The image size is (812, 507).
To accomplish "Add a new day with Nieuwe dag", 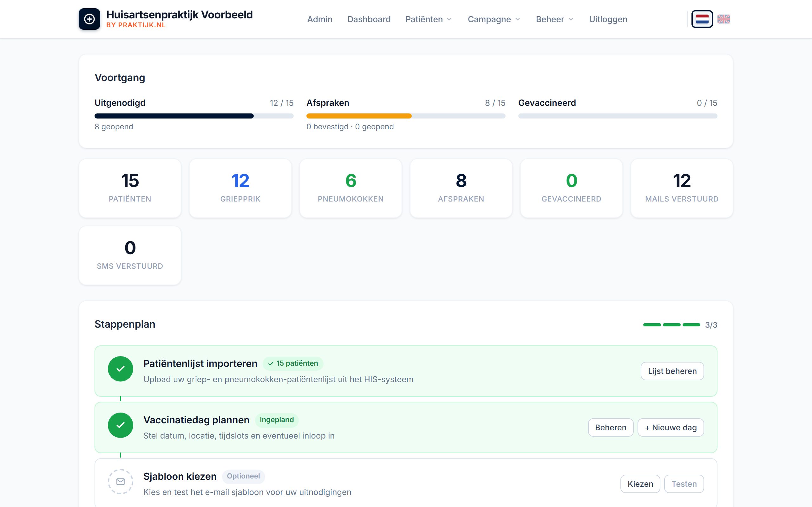I will click(671, 427).
